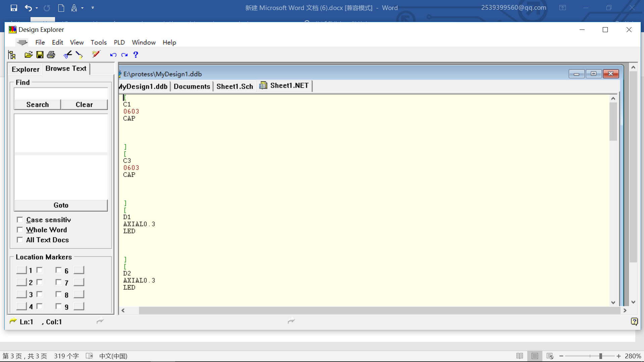Open the PLD menu
This screenshot has height=362, width=644.
pyautogui.click(x=118, y=42)
